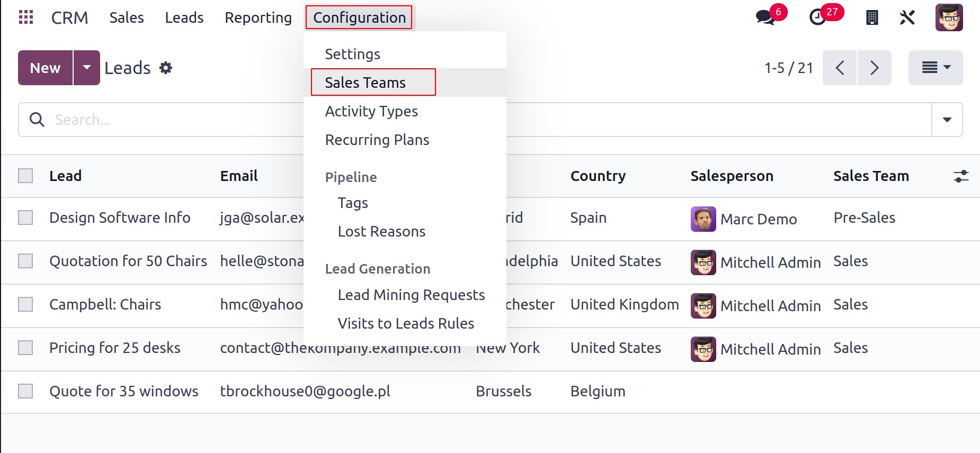
Task: Expand the dropdown arrow beside New
Action: click(x=87, y=68)
